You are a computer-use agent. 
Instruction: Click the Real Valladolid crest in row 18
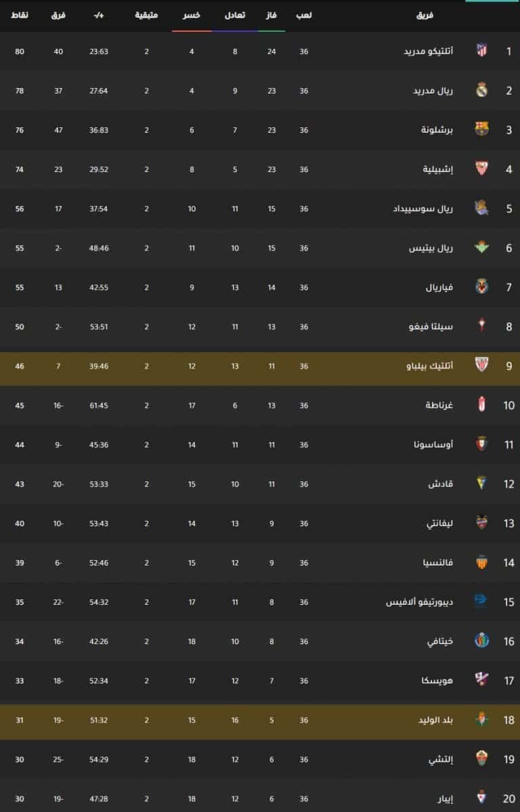click(481, 720)
